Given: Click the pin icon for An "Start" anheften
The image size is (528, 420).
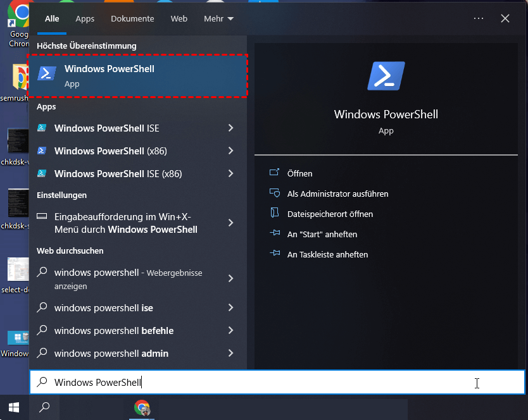Looking at the screenshot, I should tap(275, 233).
